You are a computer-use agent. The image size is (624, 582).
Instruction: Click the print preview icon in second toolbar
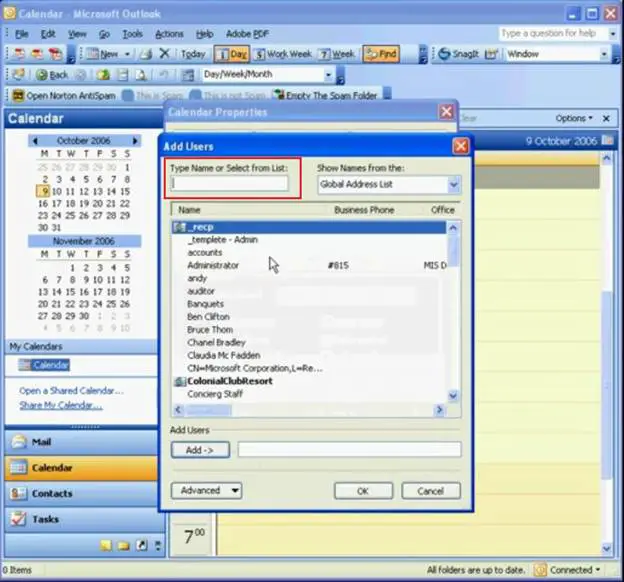coord(141,74)
